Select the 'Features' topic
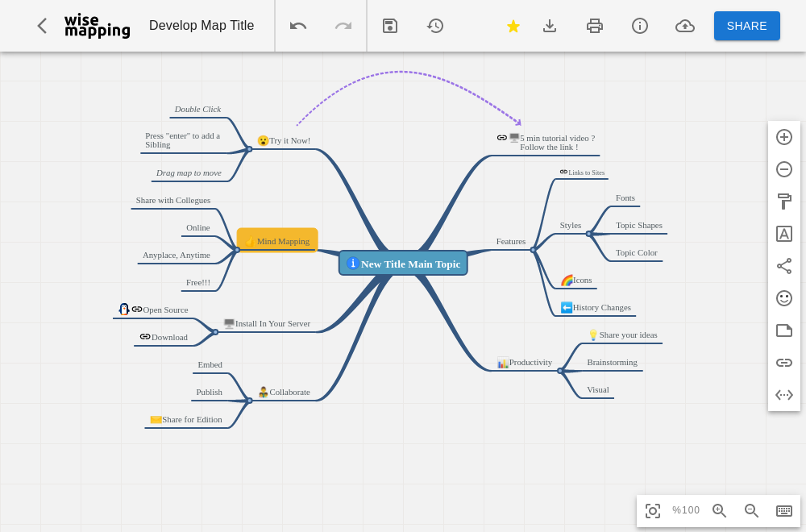806x532 pixels. pyautogui.click(x=511, y=242)
